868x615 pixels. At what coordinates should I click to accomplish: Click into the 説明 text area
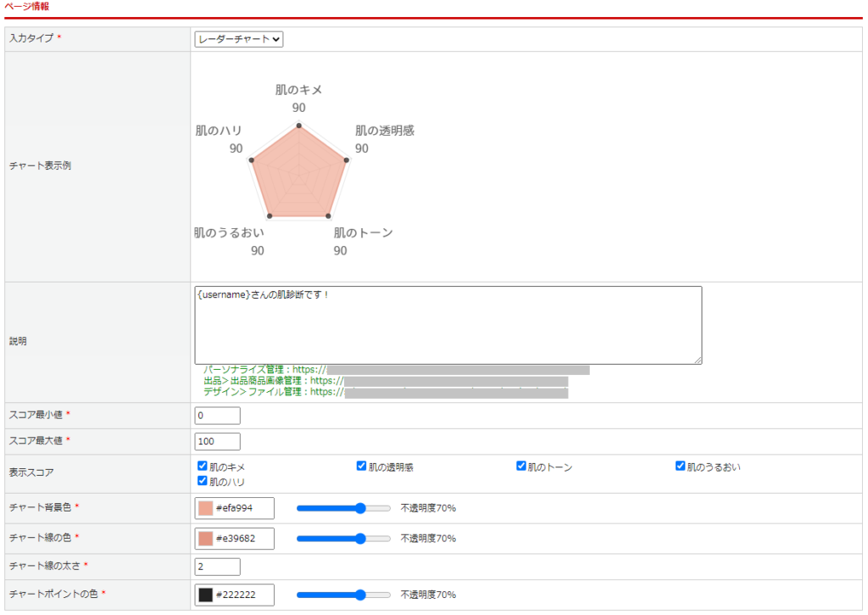click(448, 326)
